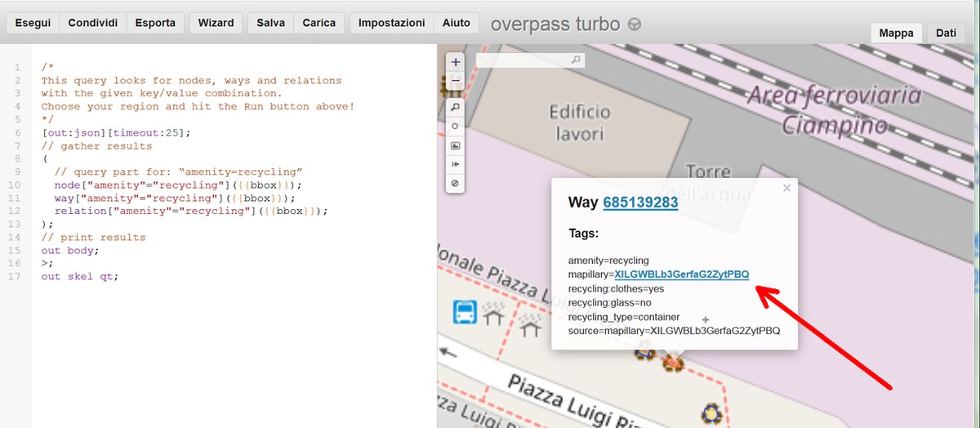
Task: Click the 'recycling:clothes=yes' tag
Action: tap(616, 288)
